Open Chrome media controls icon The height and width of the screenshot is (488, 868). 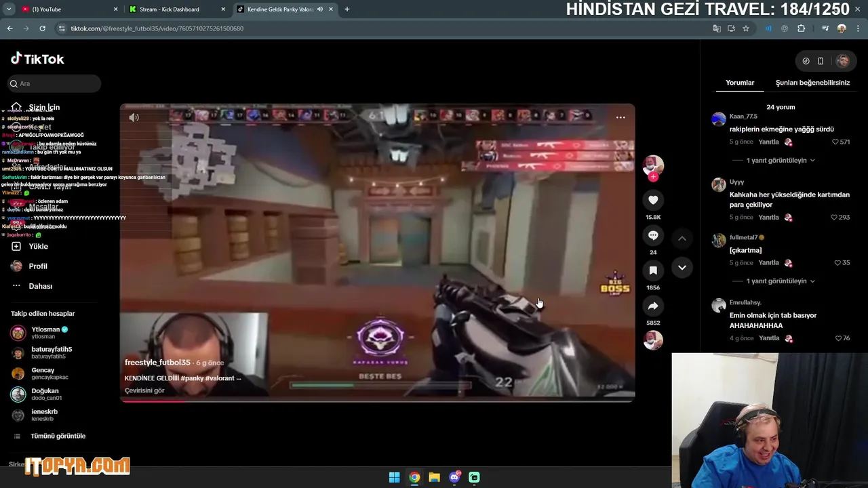coord(825,28)
